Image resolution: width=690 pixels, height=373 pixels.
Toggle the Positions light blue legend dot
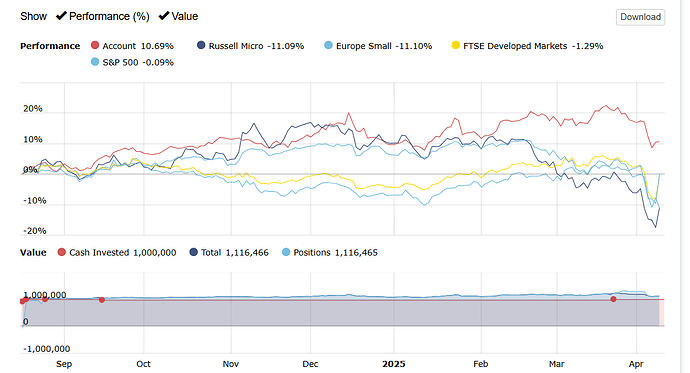(286, 252)
